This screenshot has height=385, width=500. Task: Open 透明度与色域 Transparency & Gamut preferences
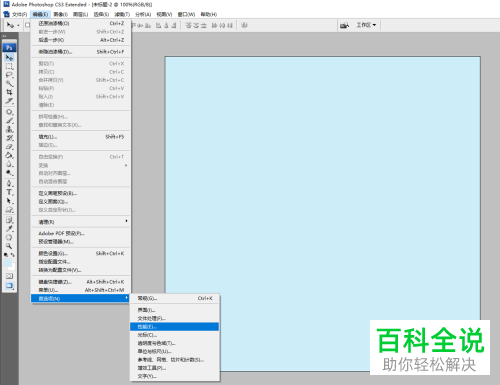point(175,343)
